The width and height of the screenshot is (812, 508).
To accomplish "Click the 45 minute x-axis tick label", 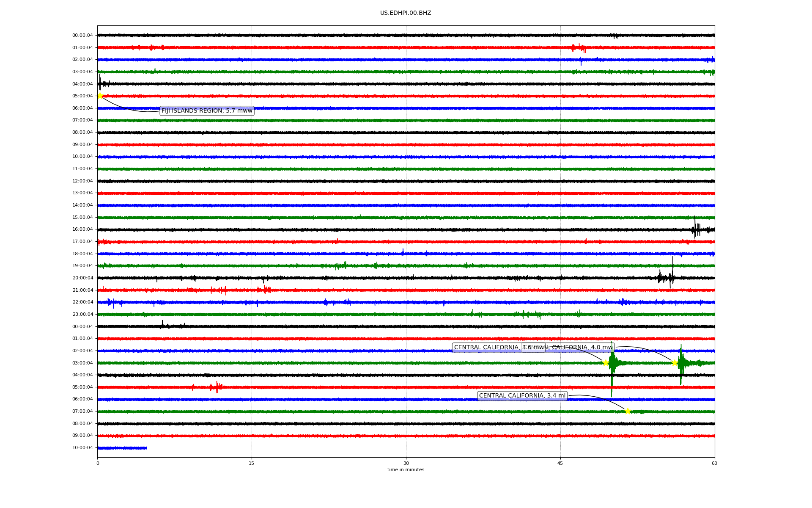I will (x=560, y=463).
